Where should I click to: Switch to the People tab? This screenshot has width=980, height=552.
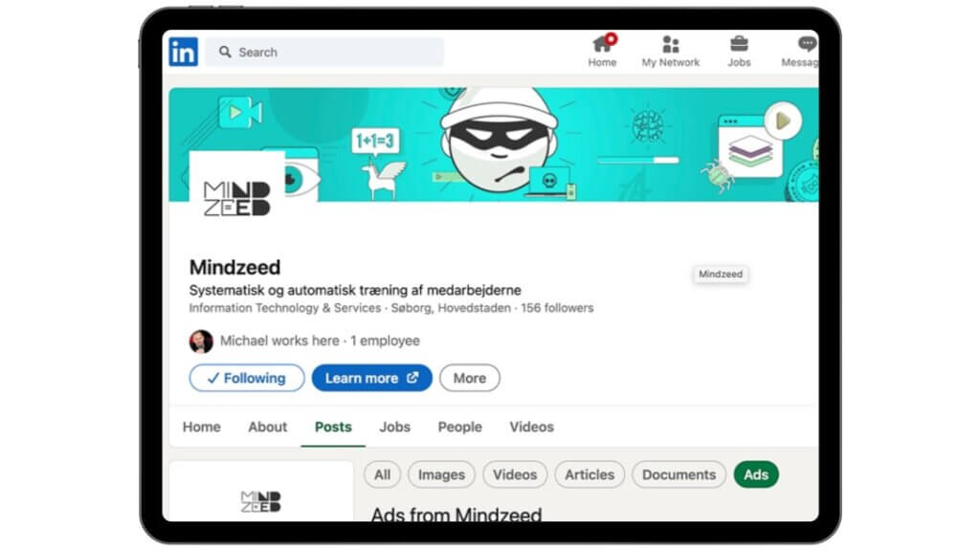coord(460,427)
